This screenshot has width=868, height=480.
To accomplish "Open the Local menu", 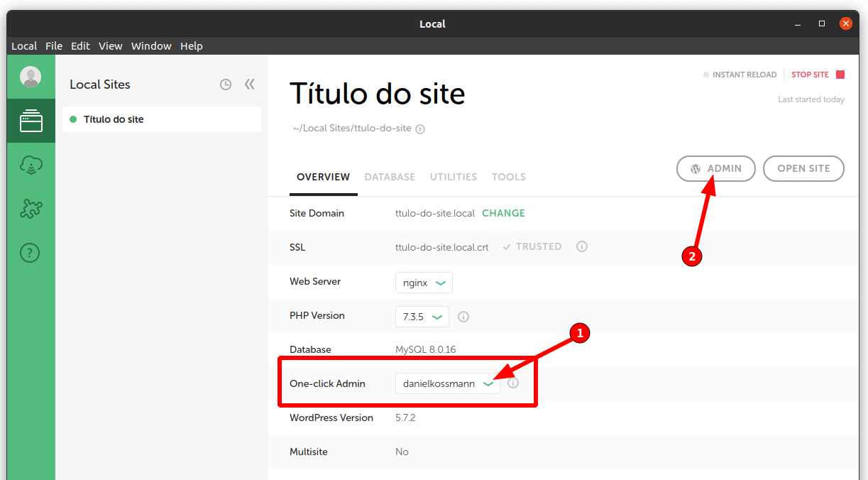I will pyautogui.click(x=24, y=46).
